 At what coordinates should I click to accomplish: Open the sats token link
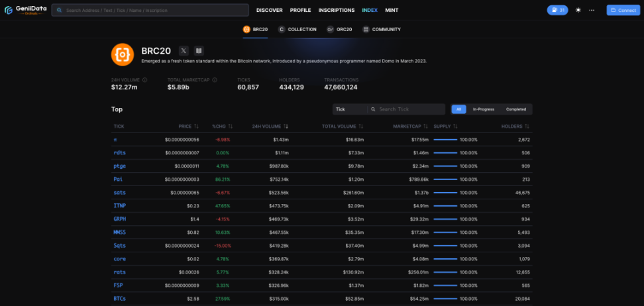point(119,193)
